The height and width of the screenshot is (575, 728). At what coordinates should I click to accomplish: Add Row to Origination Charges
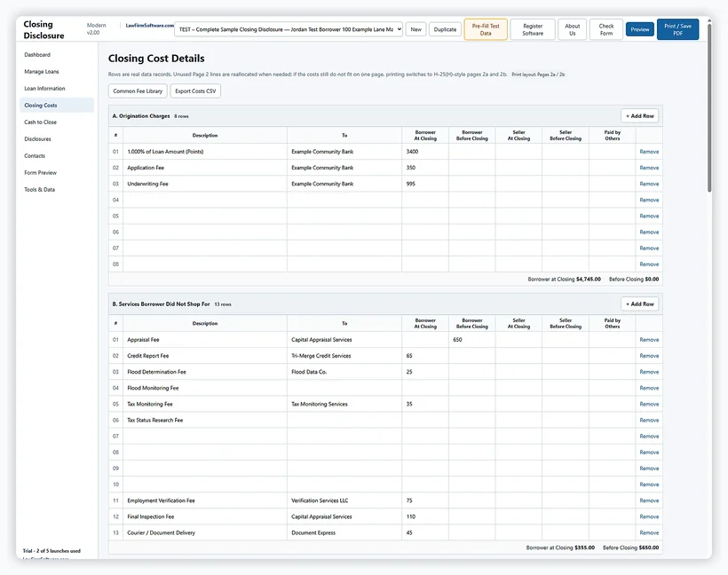[639, 116]
